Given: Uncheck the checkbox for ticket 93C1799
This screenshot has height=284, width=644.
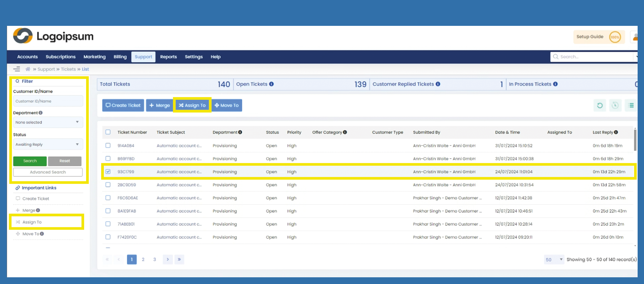Looking at the screenshot, I should 108,172.
